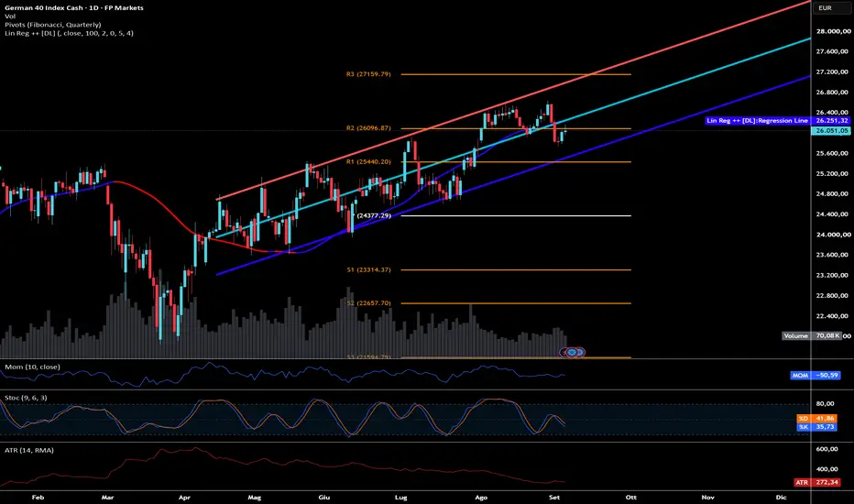854x504 pixels.
Task: Open the event markers icon cluster
Action: (573, 352)
